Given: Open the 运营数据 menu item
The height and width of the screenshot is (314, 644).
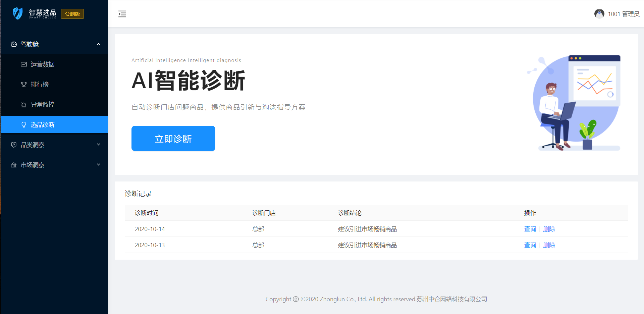Looking at the screenshot, I should click(x=43, y=64).
